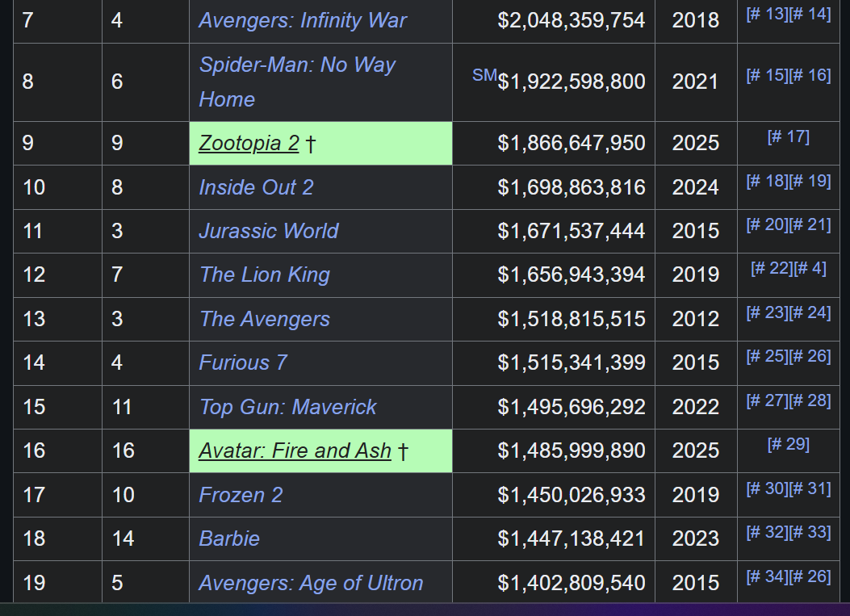Open The Lion King film link
Screen dimensions: 850x616
pos(265,275)
